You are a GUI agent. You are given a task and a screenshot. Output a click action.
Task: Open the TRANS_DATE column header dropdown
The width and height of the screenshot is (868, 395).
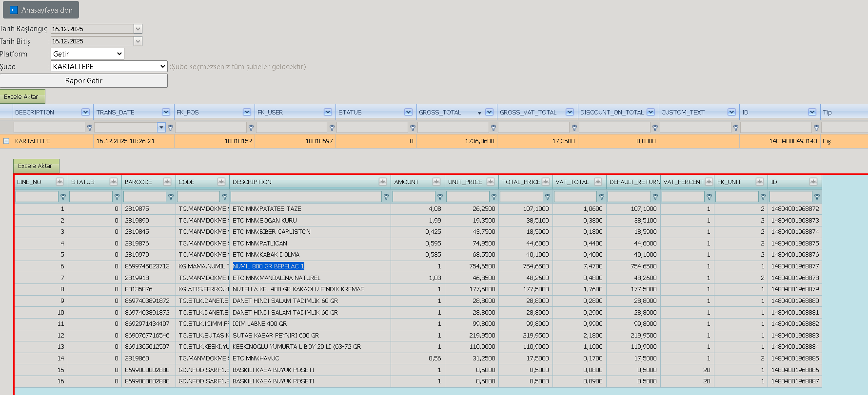(x=166, y=112)
